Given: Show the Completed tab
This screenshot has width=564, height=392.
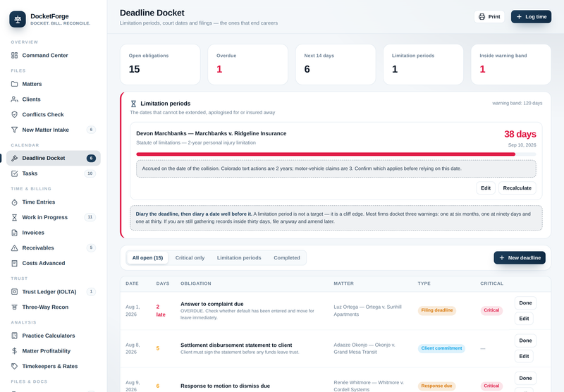Looking at the screenshot, I should [287, 258].
